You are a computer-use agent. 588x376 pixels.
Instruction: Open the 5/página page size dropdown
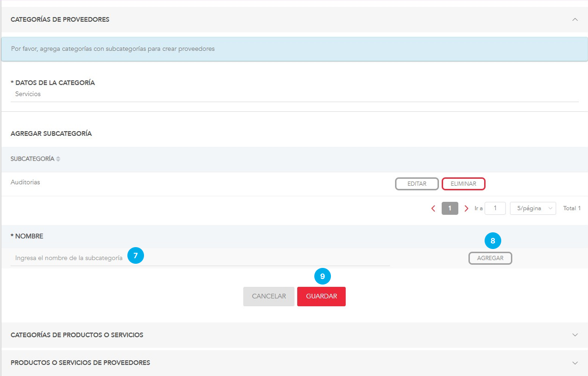click(x=533, y=208)
